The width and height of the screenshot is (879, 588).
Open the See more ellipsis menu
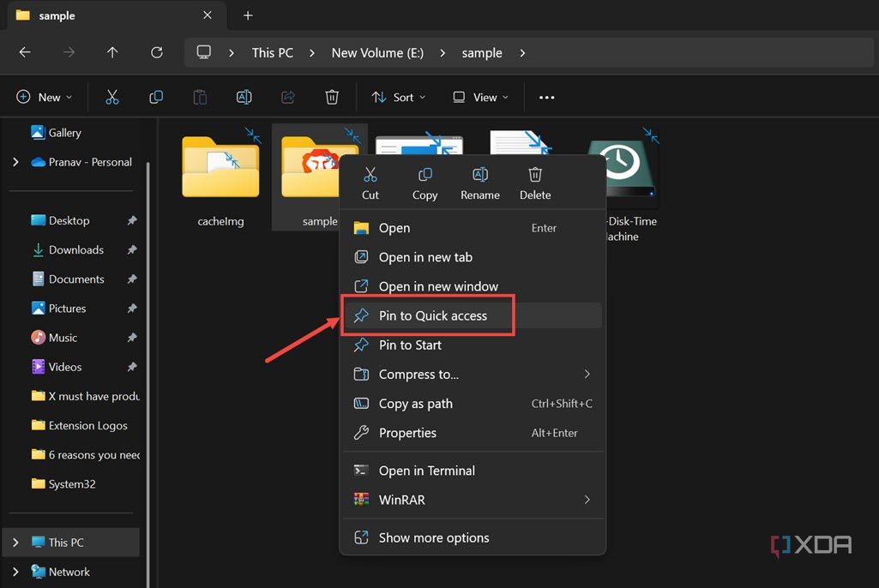[546, 98]
